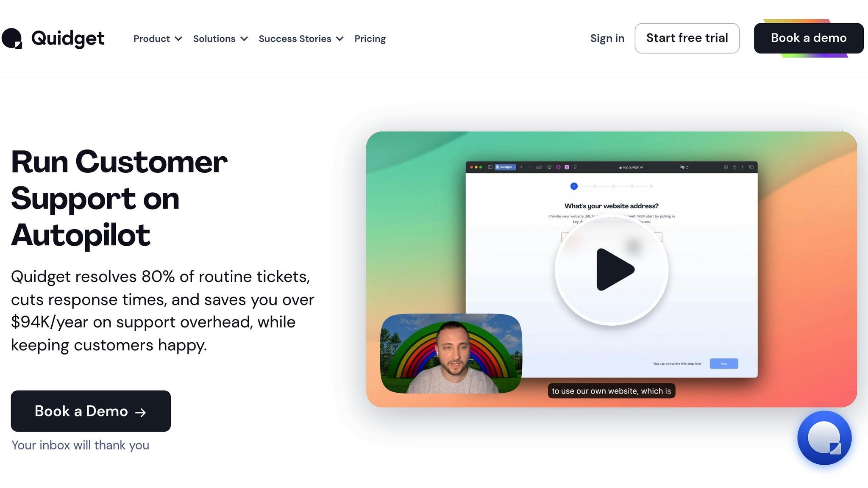Screen dimensions: 868x488
Task: Click the sidebar toggle icon in video browser
Action: pyautogui.click(x=490, y=167)
